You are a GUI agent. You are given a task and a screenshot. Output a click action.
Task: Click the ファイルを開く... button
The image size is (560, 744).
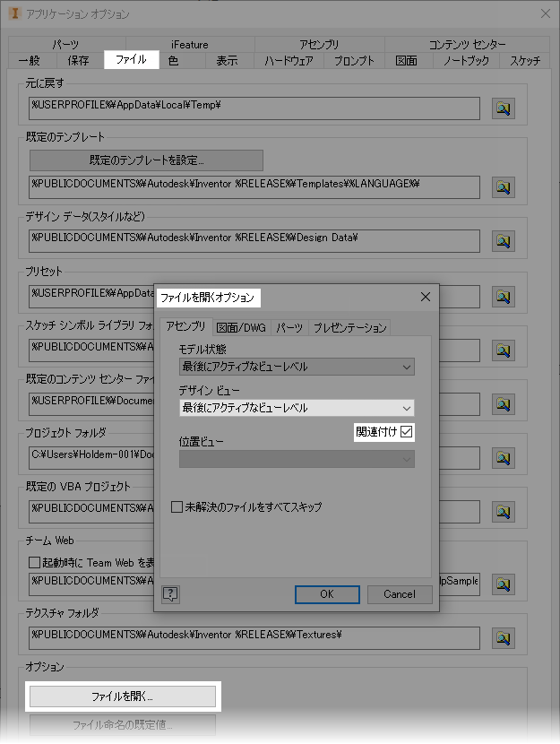click(123, 696)
